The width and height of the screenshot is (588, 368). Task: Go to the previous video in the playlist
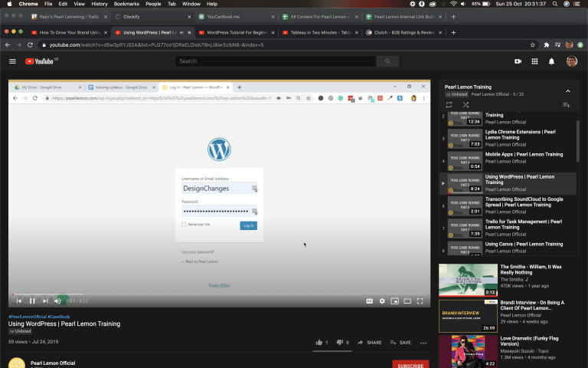pos(18,301)
